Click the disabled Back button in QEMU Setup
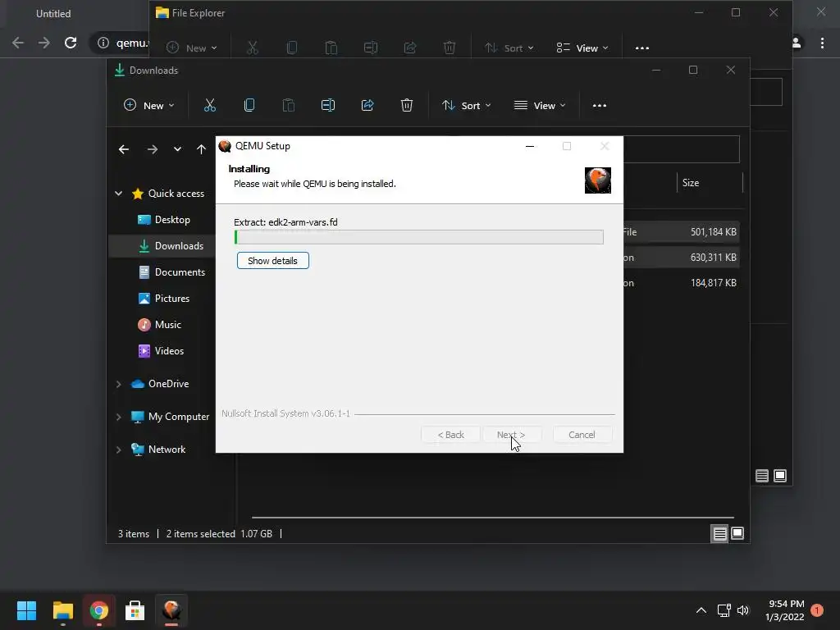The image size is (840, 630). pyautogui.click(x=450, y=435)
